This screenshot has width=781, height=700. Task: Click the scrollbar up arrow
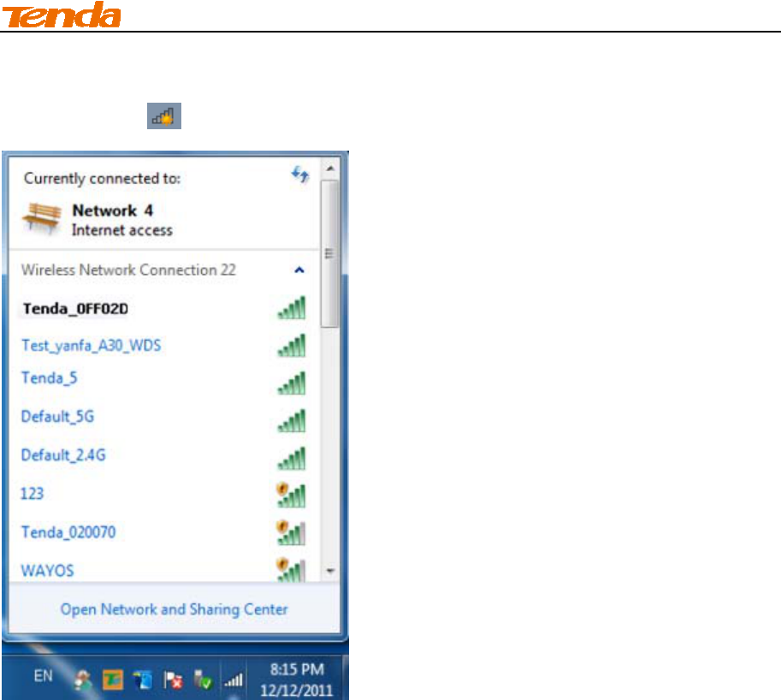point(329,169)
